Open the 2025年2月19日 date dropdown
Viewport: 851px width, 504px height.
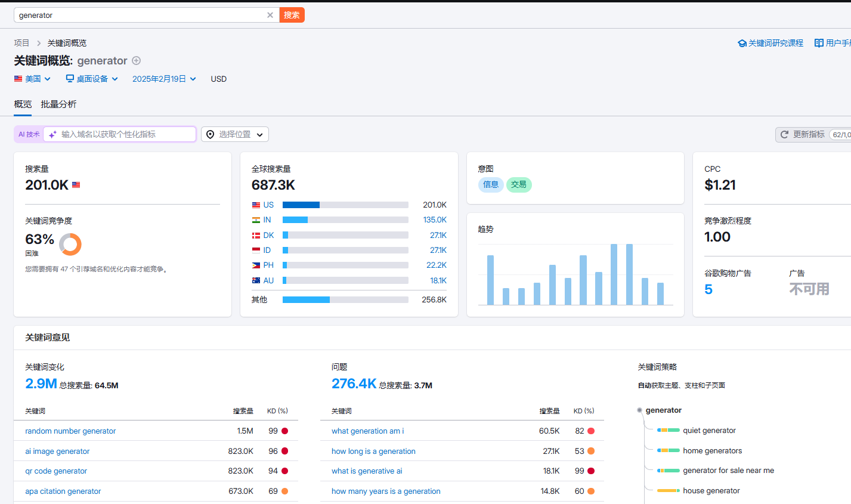[164, 79]
